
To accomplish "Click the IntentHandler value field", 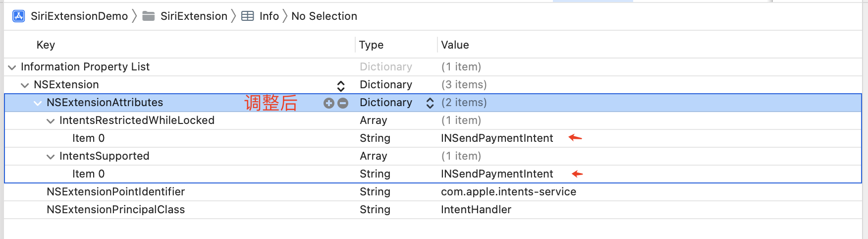I will [x=476, y=210].
